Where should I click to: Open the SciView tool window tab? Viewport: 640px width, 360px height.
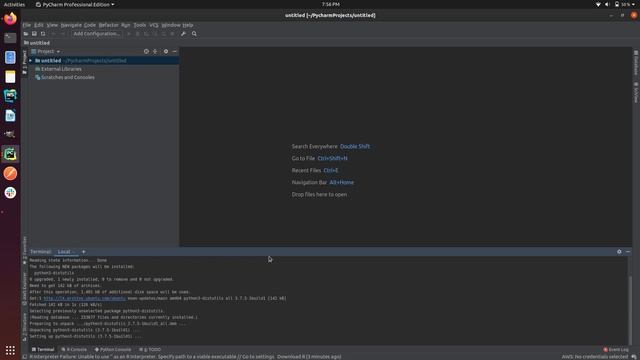[636, 92]
